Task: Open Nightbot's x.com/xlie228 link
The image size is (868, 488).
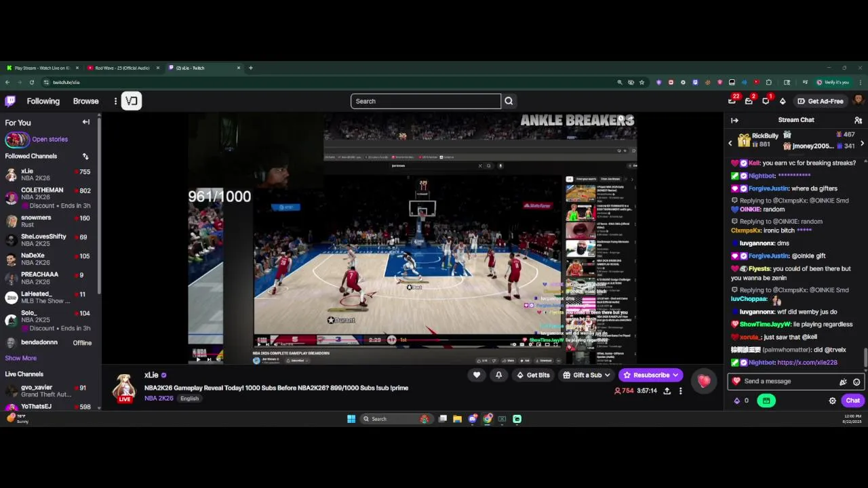Action: click(807, 363)
